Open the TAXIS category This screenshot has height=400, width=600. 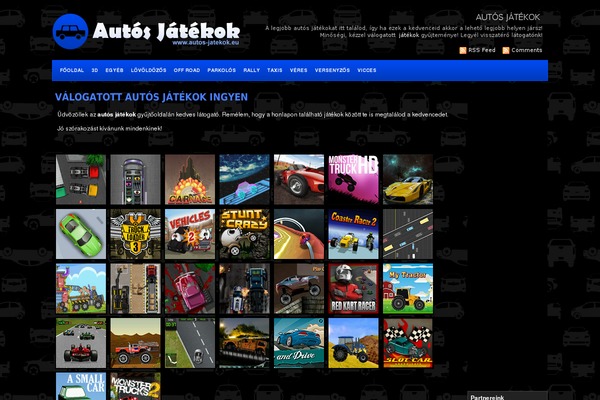click(275, 70)
